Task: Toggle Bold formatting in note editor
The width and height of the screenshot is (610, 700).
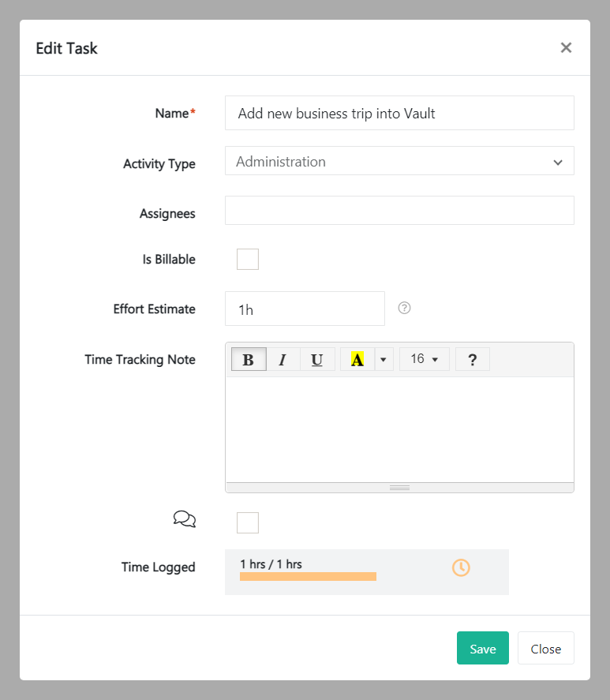Action: pyautogui.click(x=248, y=360)
